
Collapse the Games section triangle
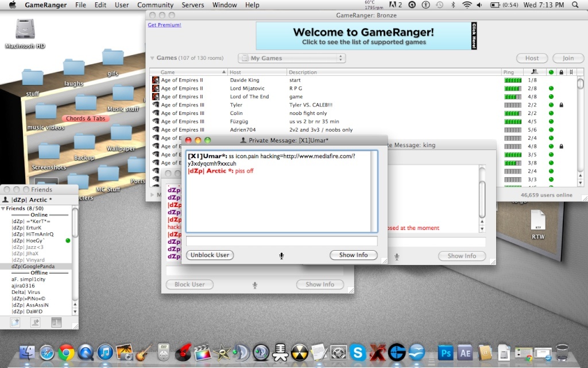click(x=152, y=58)
